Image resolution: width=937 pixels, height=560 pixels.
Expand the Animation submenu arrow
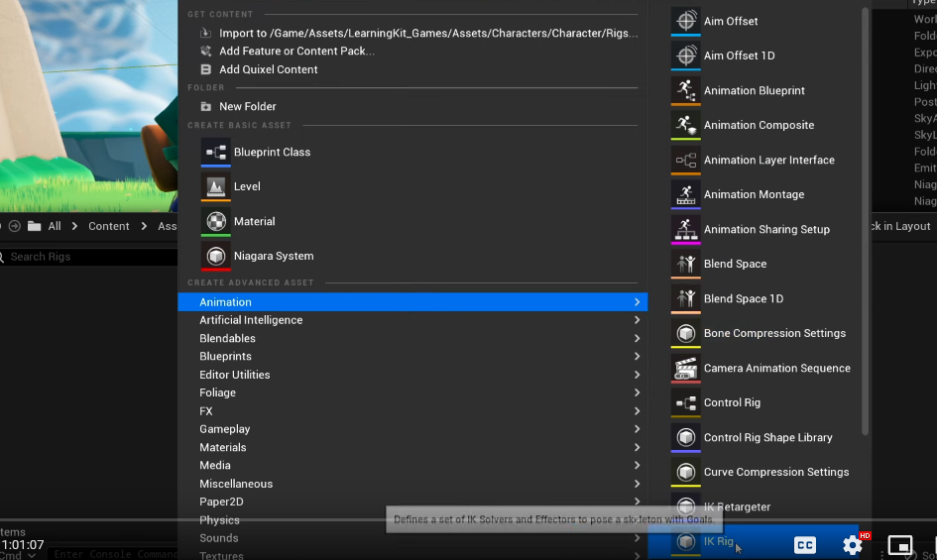tap(637, 302)
